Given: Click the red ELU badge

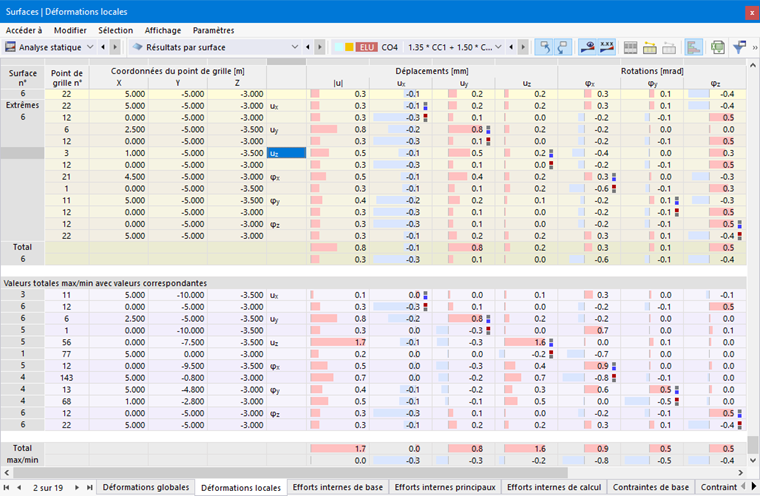Looking at the screenshot, I should [x=366, y=47].
